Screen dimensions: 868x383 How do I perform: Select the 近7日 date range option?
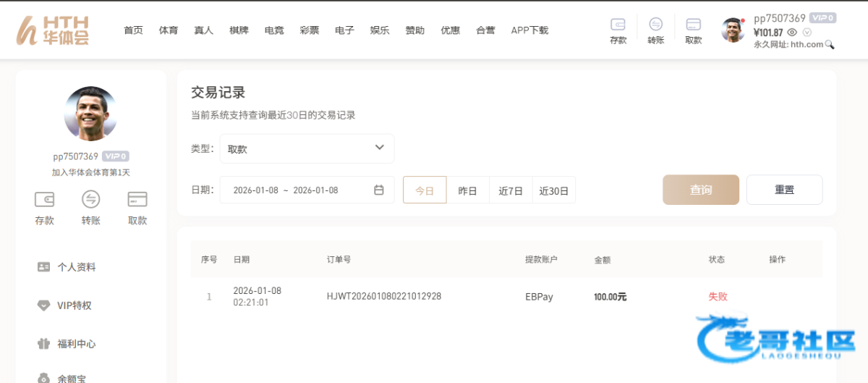511,190
